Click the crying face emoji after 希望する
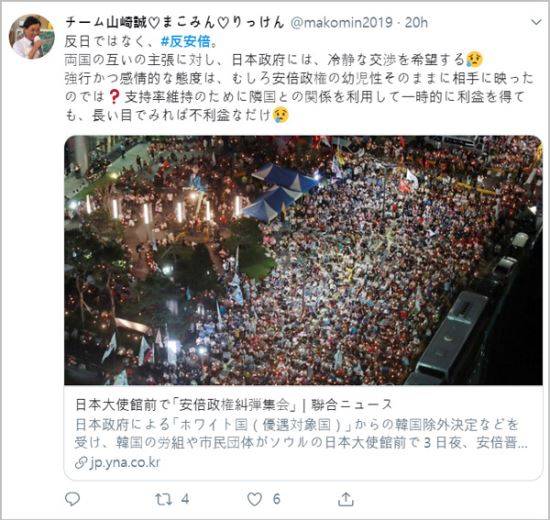The height and width of the screenshot is (520, 550). (x=475, y=60)
